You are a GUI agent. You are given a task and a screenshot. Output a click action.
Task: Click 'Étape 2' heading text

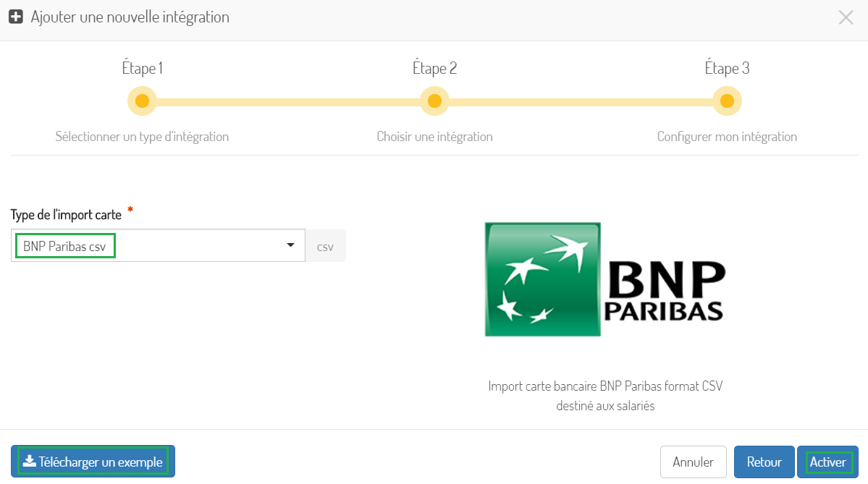[x=434, y=68]
